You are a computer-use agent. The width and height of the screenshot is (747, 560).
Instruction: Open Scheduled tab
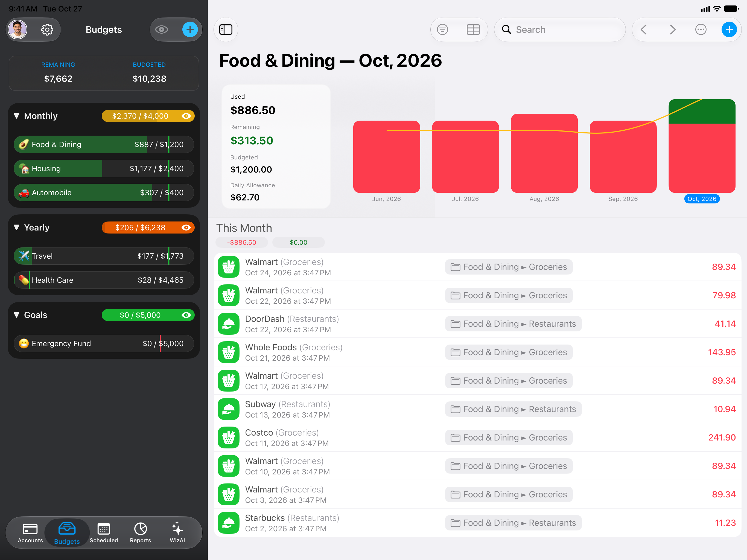(104, 533)
